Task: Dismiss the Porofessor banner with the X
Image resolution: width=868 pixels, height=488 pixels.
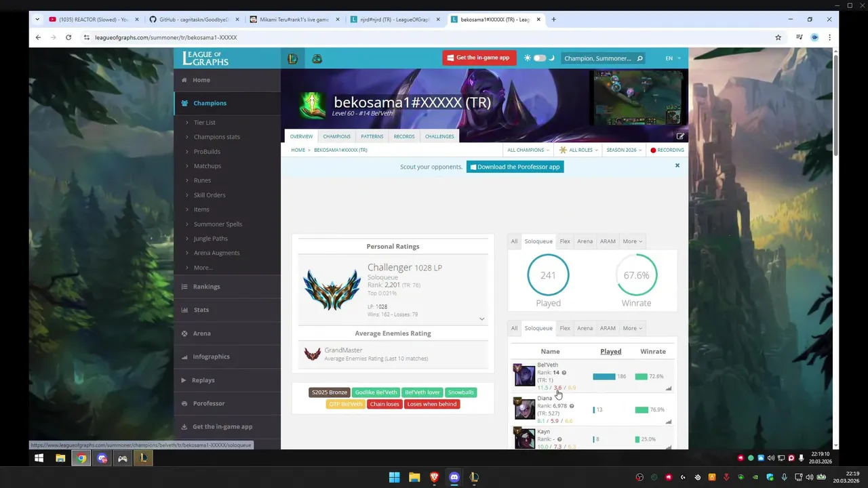Action: click(677, 165)
